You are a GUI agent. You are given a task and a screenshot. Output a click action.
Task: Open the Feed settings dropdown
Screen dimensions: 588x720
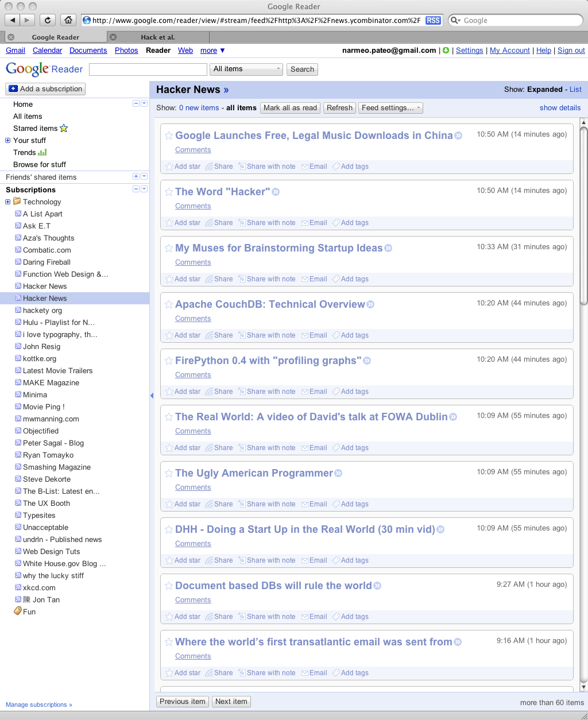pos(390,107)
